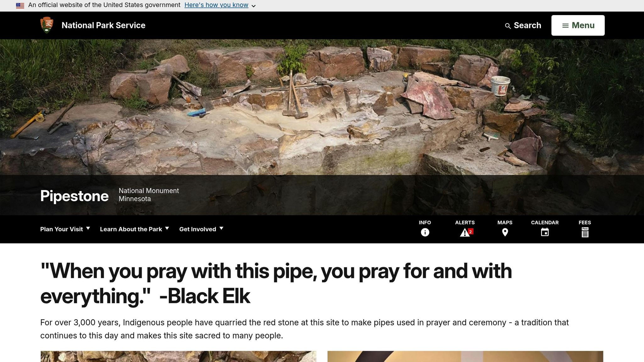Click the 'Minnesota' text
The height and width of the screenshot is (362, 644).
(x=135, y=199)
